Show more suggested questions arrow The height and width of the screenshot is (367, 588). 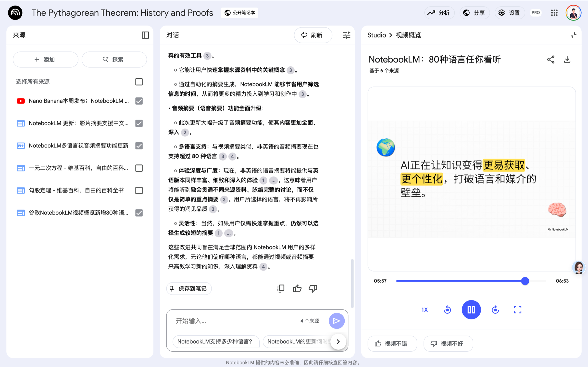point(338,342)
